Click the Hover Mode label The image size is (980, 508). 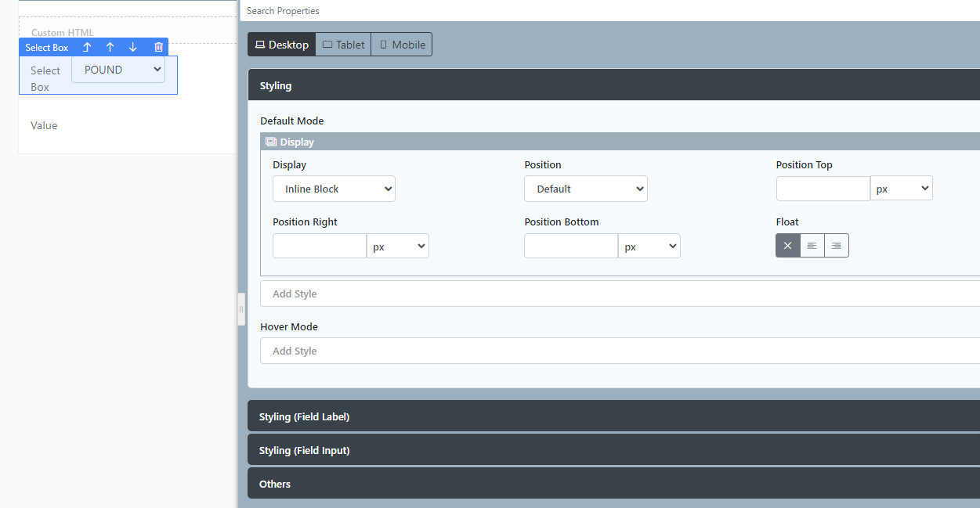pos(289,326)
